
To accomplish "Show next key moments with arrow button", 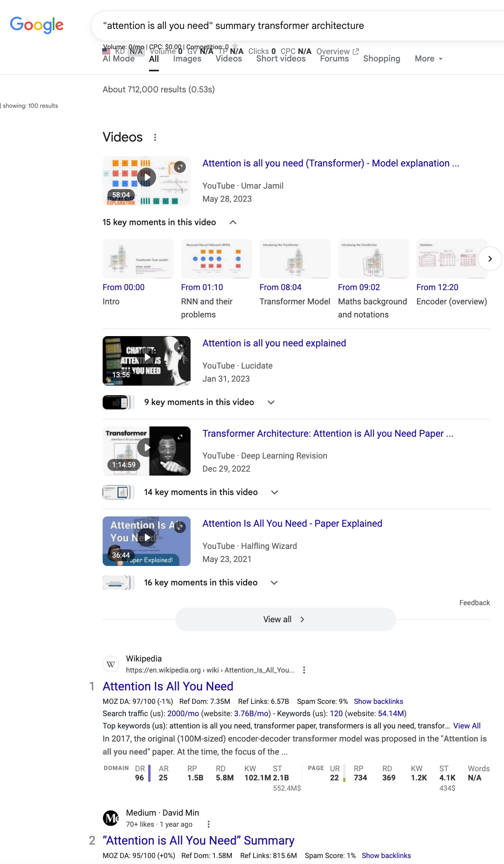I will pos(490,259).
